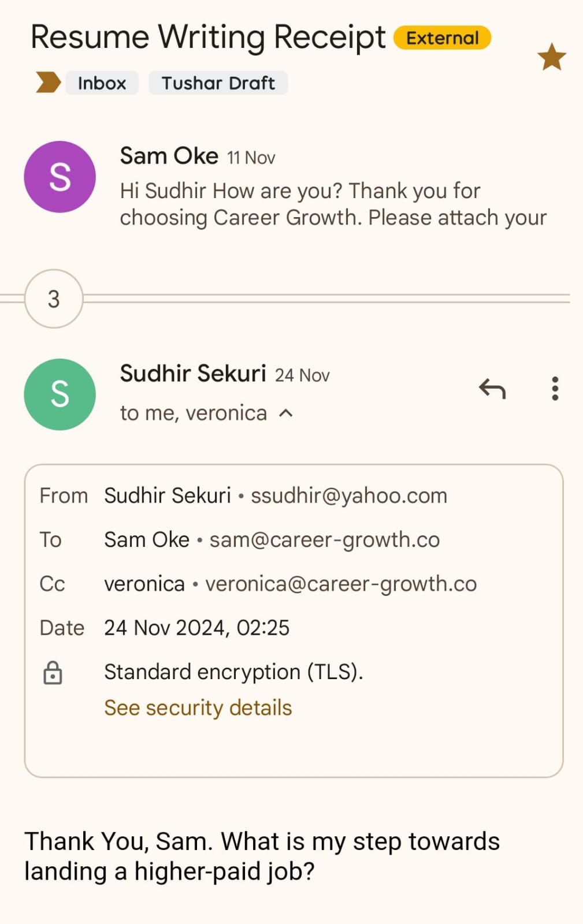Click the External badge
The width and height of the screenshot is (583, 924).
pos(442,38)
